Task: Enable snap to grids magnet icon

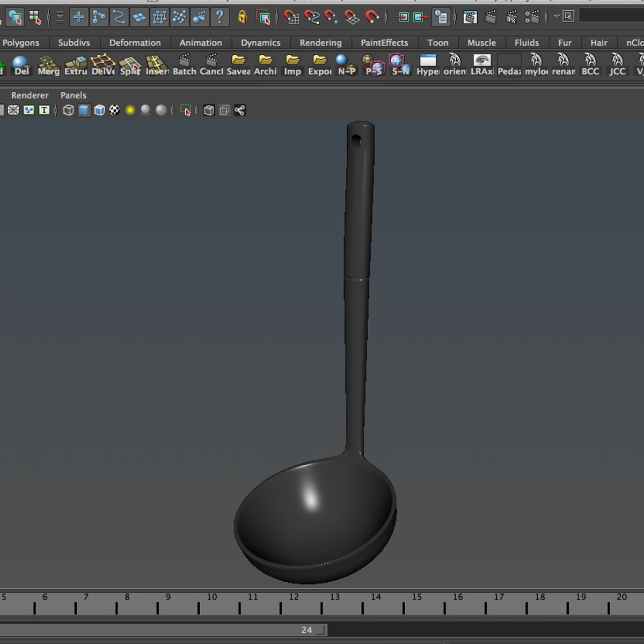Action: [291, 17]
